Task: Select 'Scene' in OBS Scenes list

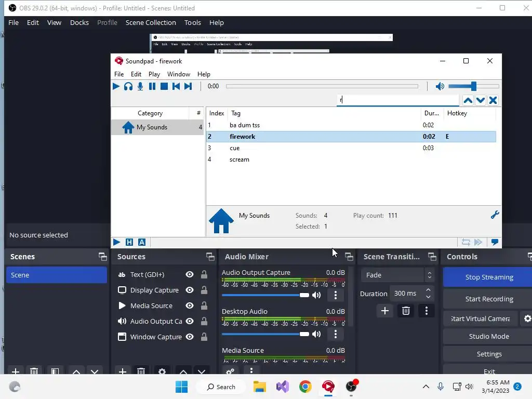Action: (x=56, y=275)
